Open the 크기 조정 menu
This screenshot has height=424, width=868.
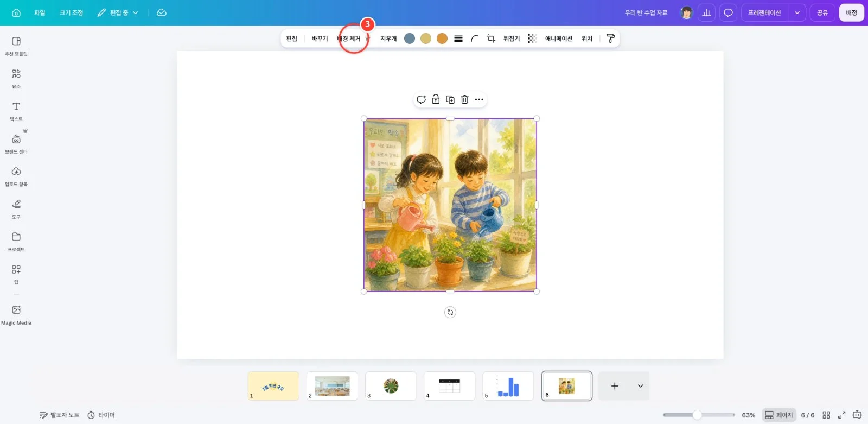[x=72, y=12]
